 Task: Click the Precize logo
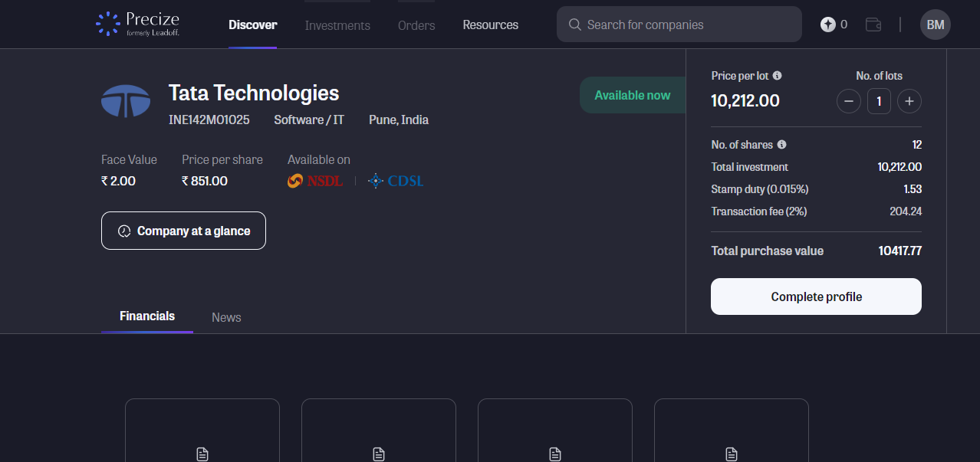[138, 25]
